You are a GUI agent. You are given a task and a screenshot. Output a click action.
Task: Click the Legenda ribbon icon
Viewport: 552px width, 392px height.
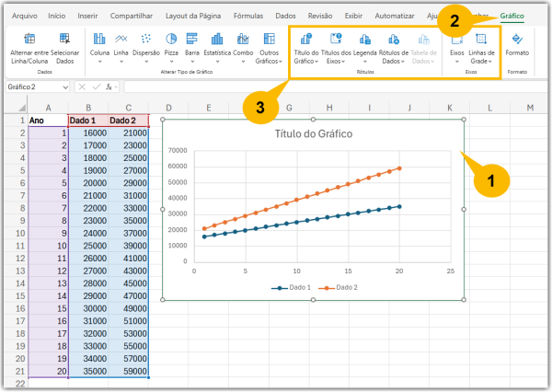[x=365, y=40]
